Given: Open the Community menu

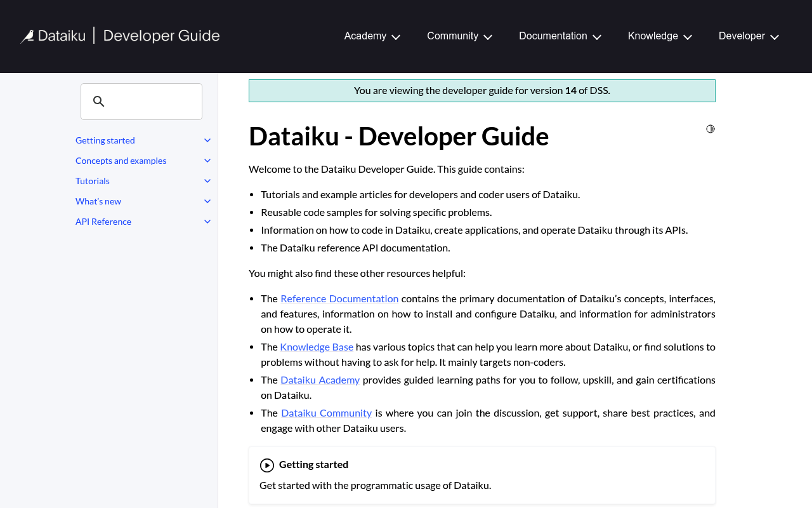Looking at the screenshot, I should [x=452, y=36].
